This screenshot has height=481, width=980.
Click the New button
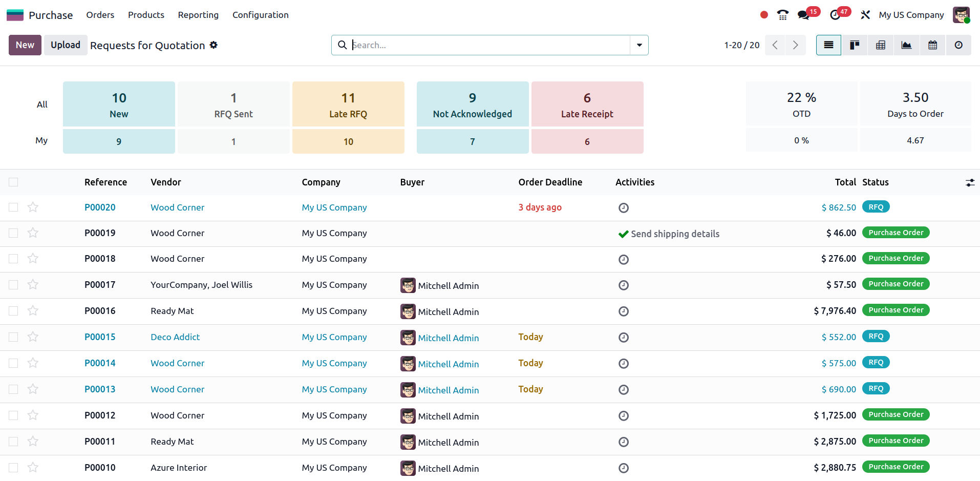point(25,45)
